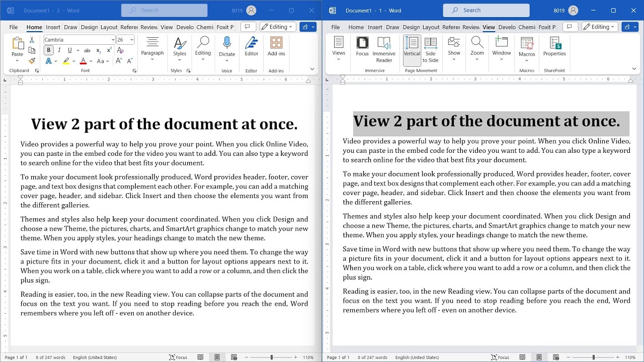Screen dimensions: 644x362
Task: Click the Add-ins icon on the ribbon
Action: tap(276, 49)
